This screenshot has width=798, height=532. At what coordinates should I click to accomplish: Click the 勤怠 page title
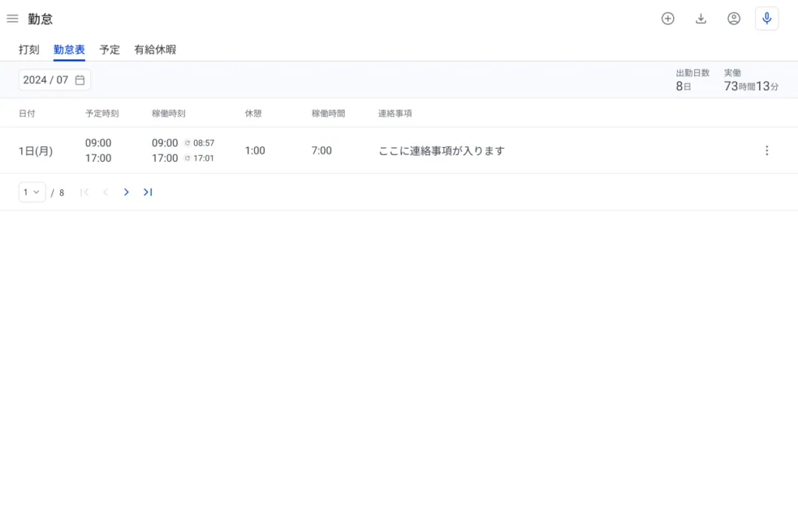tap(41, 19)
